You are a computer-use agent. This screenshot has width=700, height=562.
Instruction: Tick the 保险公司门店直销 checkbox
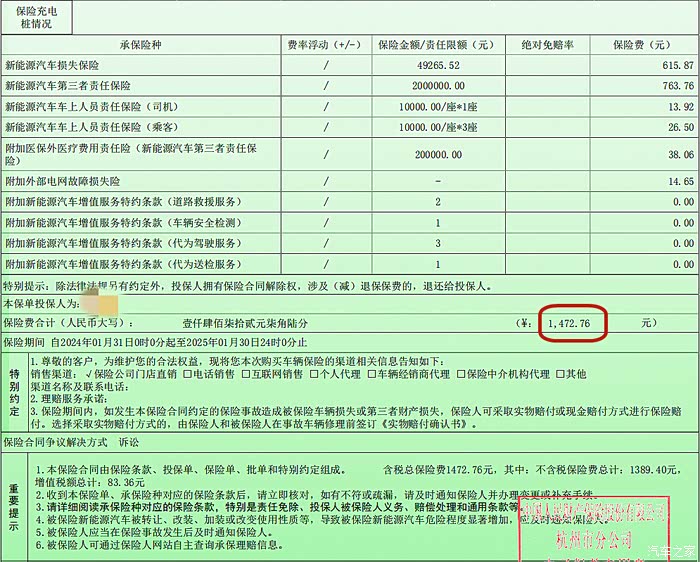88,374
